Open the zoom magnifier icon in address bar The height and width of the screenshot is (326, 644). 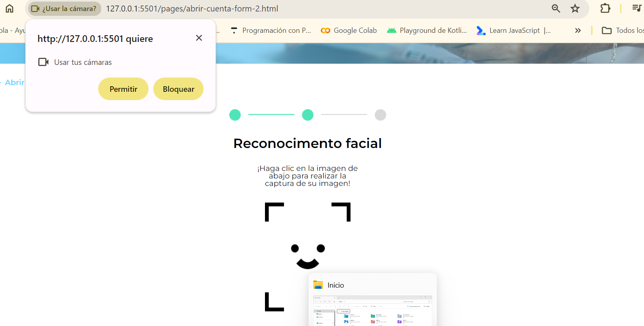tap(556, 8)
